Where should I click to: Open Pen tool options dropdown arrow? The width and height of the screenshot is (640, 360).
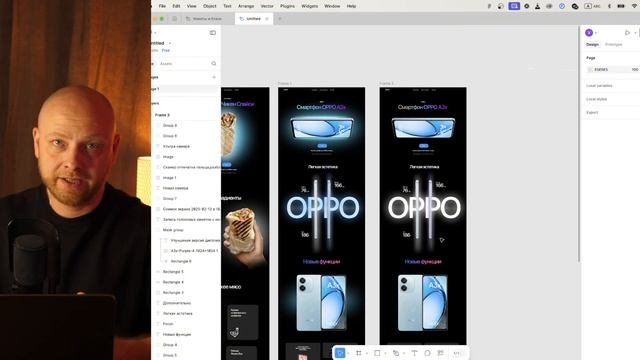point(404,353)
